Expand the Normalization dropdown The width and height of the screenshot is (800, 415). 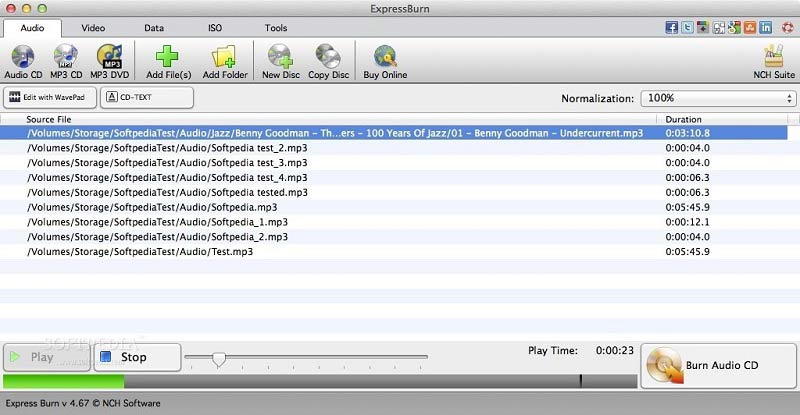pyautogui.click(x=718, y=98)
